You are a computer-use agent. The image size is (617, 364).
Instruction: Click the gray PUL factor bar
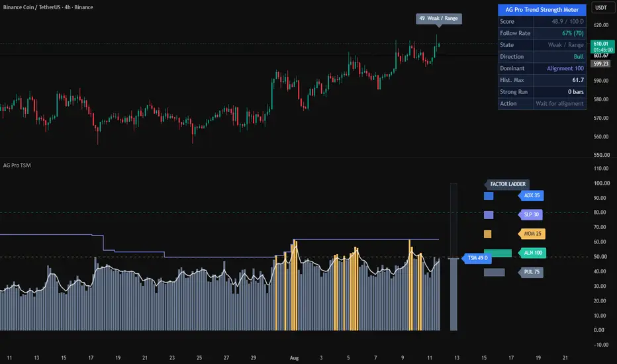click(495, 272)
